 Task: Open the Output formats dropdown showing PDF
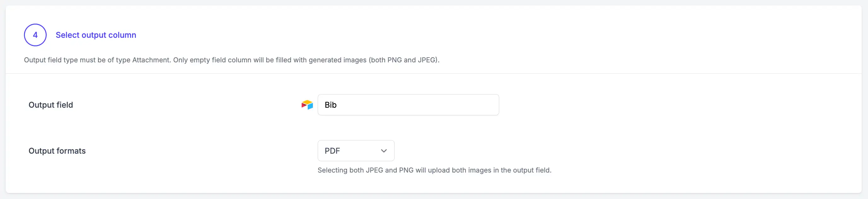click(356, 151)
